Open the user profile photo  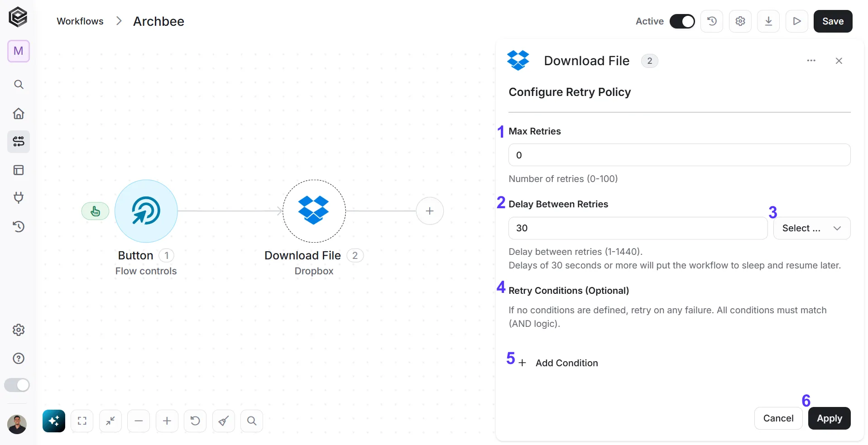pos(17,424)
